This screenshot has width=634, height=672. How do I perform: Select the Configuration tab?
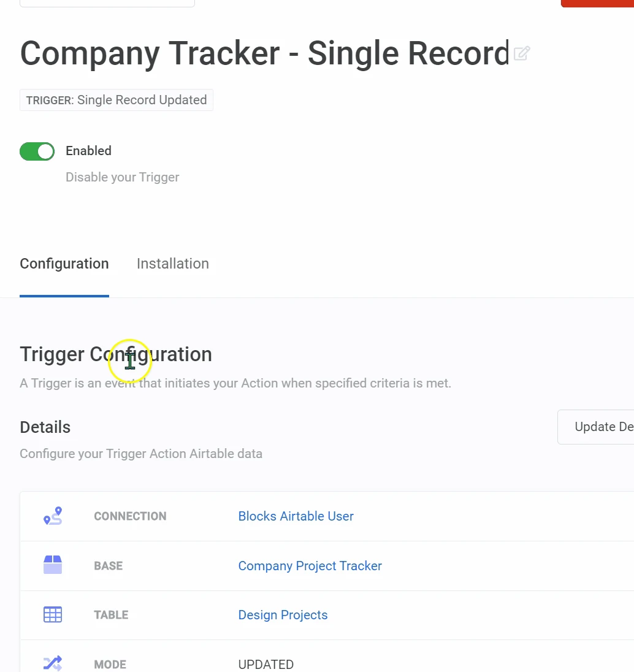coord(64,264)
